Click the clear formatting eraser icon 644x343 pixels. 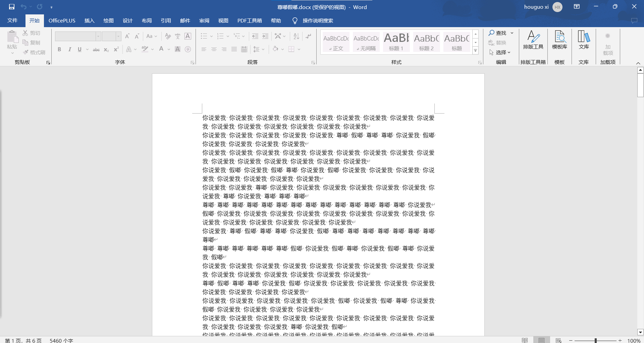168,36
